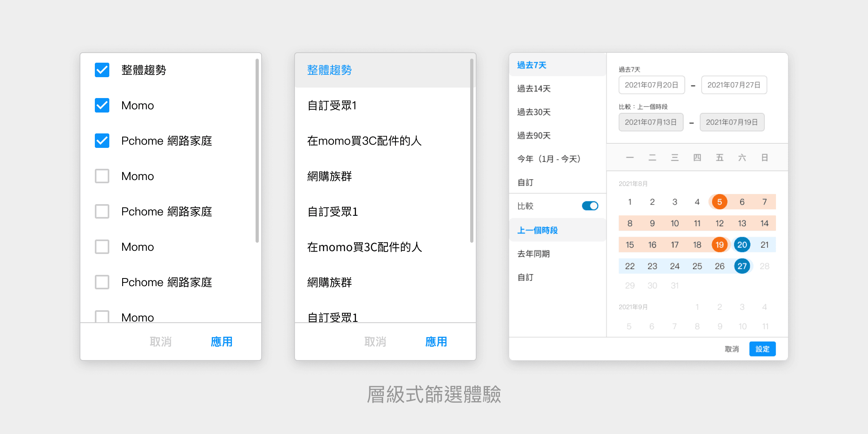Screen dimensions: 868x434
Task: Uncheck the first checked Momo checkbox
Action: (102, 105)
